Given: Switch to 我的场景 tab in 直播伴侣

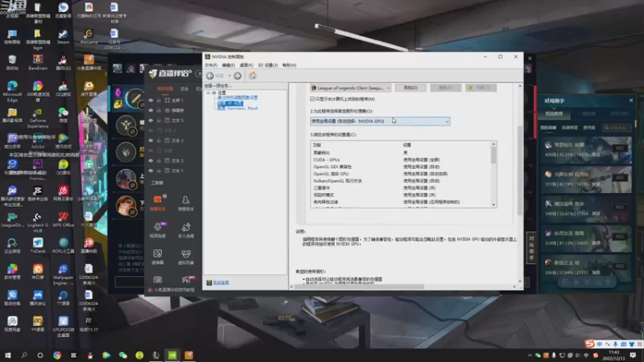Looking at the screenshot, I should click(x=165, y=88).
